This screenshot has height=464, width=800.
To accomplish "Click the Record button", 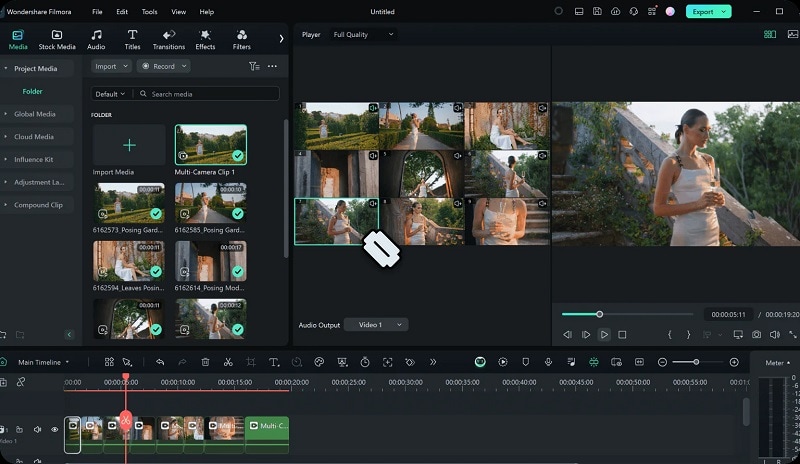I will pos(162,66).
